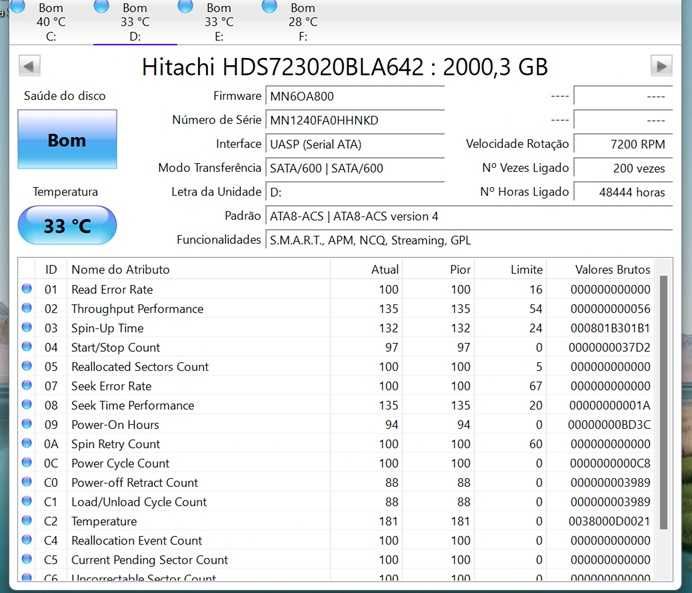
Task: Click the Interface field UASP (Serial ATA)
Action: [355, 144]
